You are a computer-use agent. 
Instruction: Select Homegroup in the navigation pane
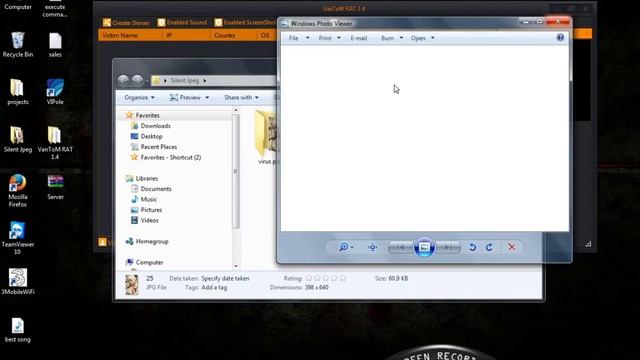(x=151, y=242)
